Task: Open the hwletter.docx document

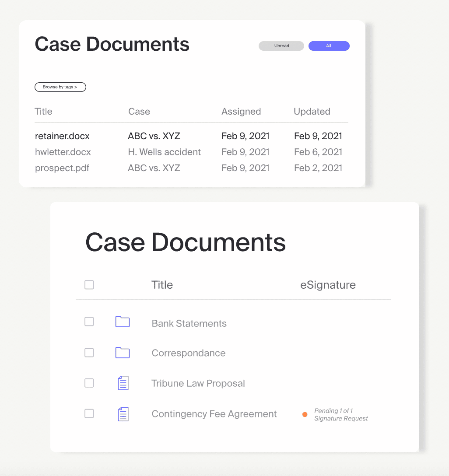Action: [x=63, y=152]
